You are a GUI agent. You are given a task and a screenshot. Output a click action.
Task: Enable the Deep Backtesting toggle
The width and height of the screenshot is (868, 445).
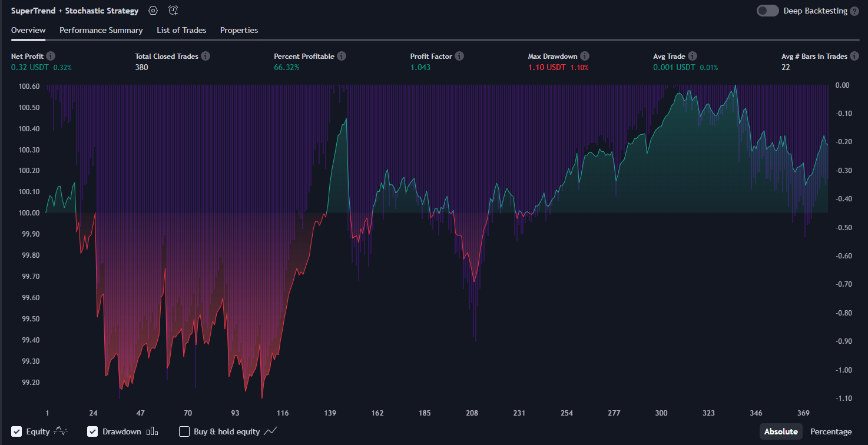tap(768, 11)
